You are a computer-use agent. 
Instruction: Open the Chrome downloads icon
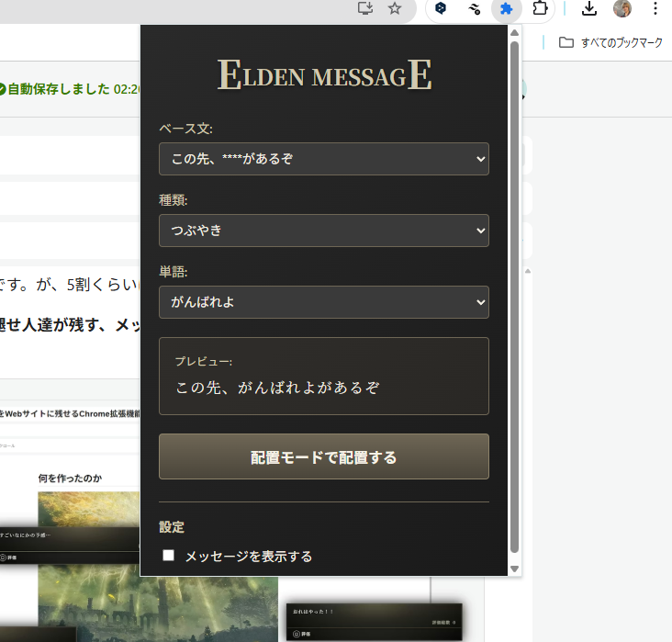click(x=589, y=8)
